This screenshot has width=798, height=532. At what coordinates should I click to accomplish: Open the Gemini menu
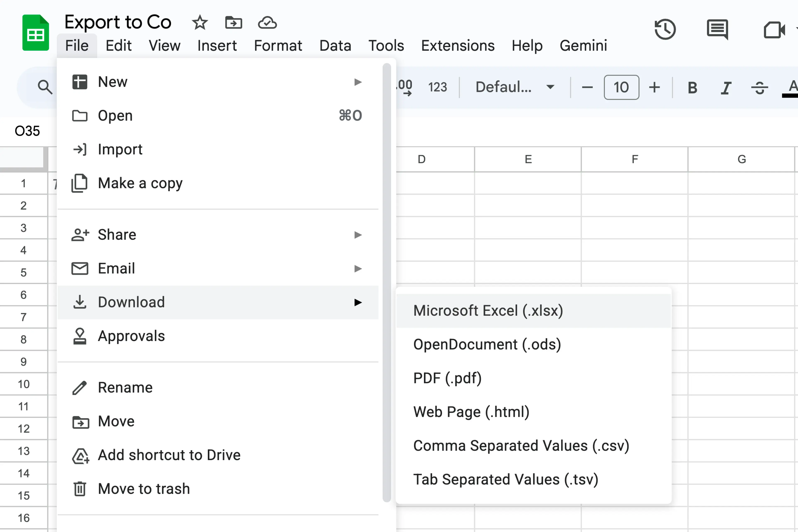(x=583, y=46)
